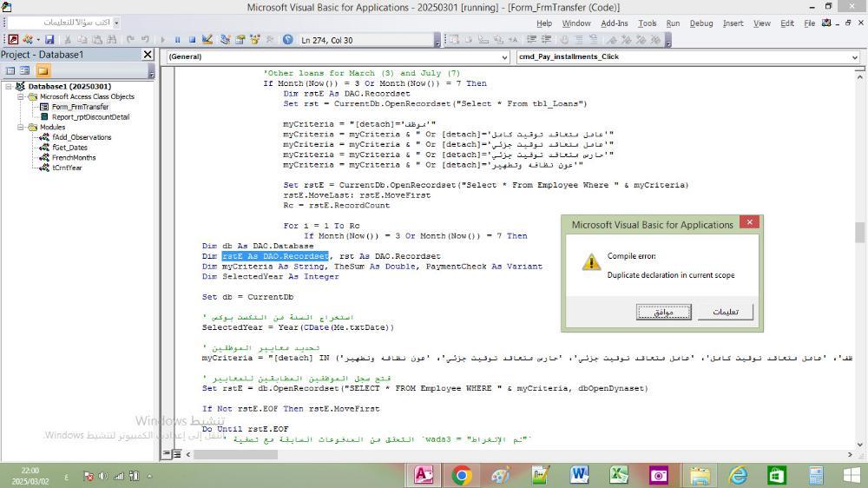
Task: Click موافق (OK) in compile error dialog
Action: tap(664, 312)
